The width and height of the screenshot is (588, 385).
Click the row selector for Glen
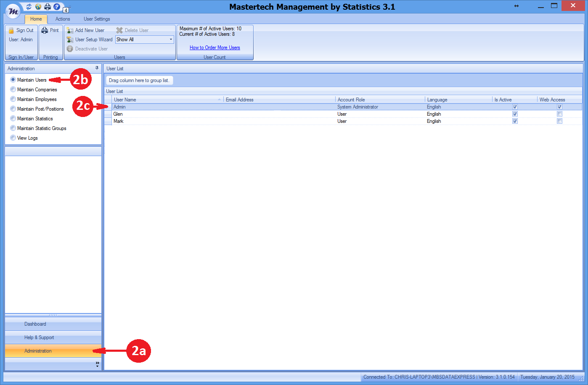click(108, 114)
